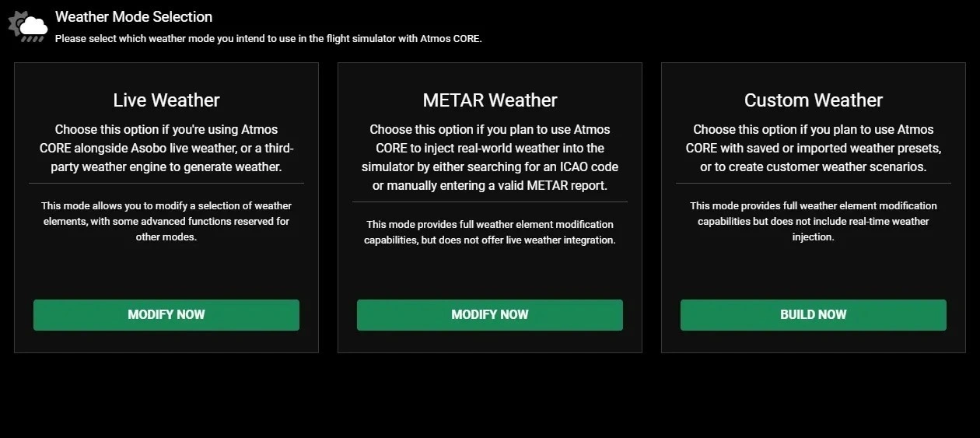The height and width of the screenshot is (438, 980).
Task: Click the 'Please select which weather mode' instruction
Action: [268, 38]
